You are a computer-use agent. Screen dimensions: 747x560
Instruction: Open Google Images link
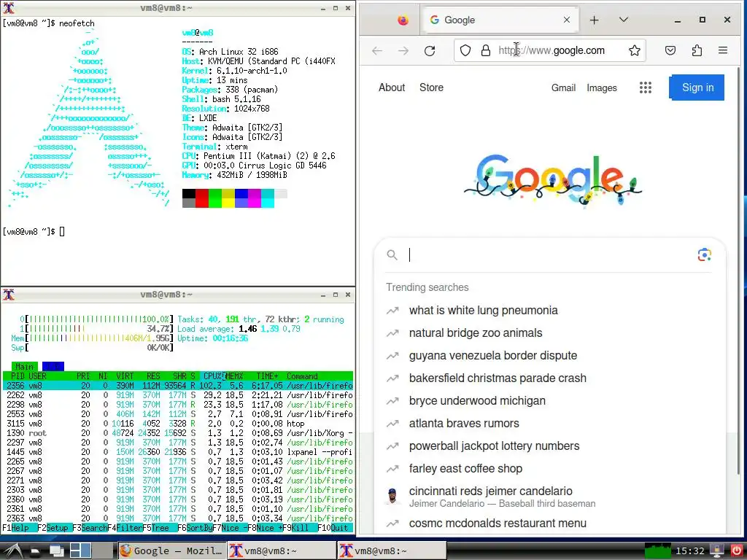(602, 87)
